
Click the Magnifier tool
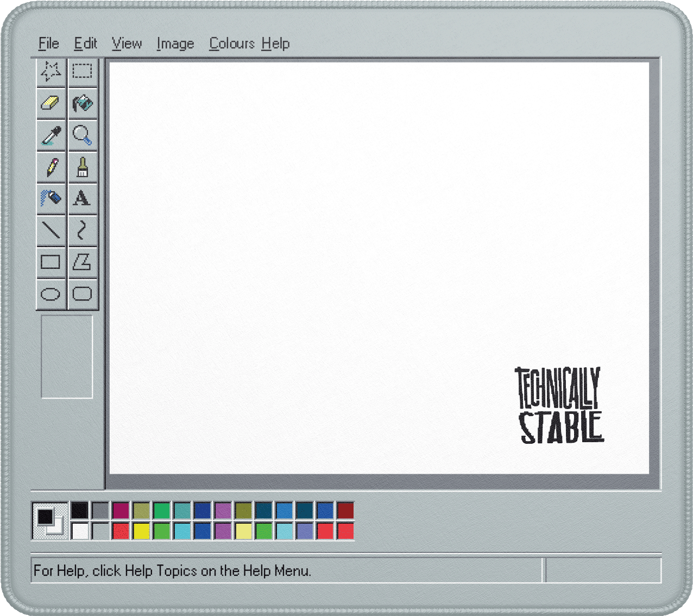[x=83, y=135]
